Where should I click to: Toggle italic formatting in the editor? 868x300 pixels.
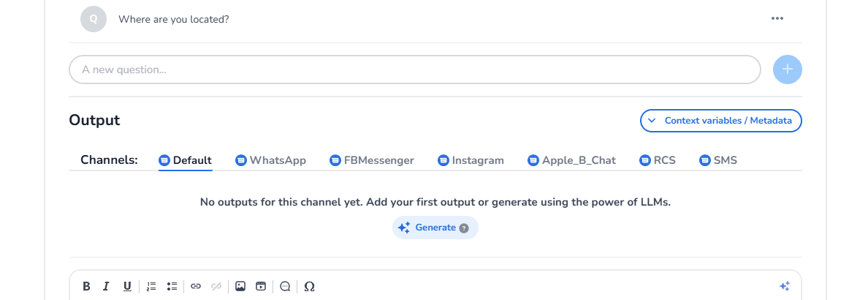pyautogui.click(x=106, y=286)
